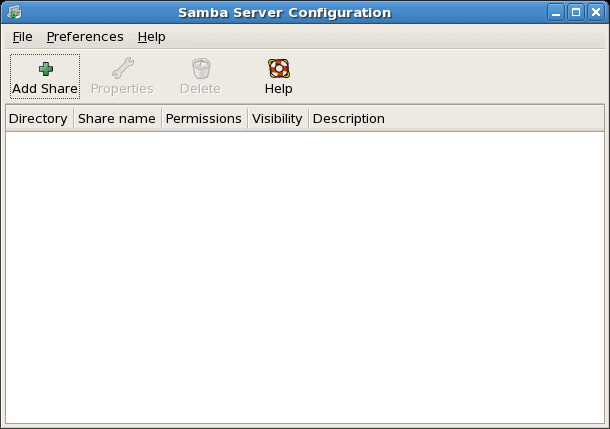The width and height of the screenshot is (610, 429).
Task: Click the green plus Add Share icon
Action: [x=46, y=69]
